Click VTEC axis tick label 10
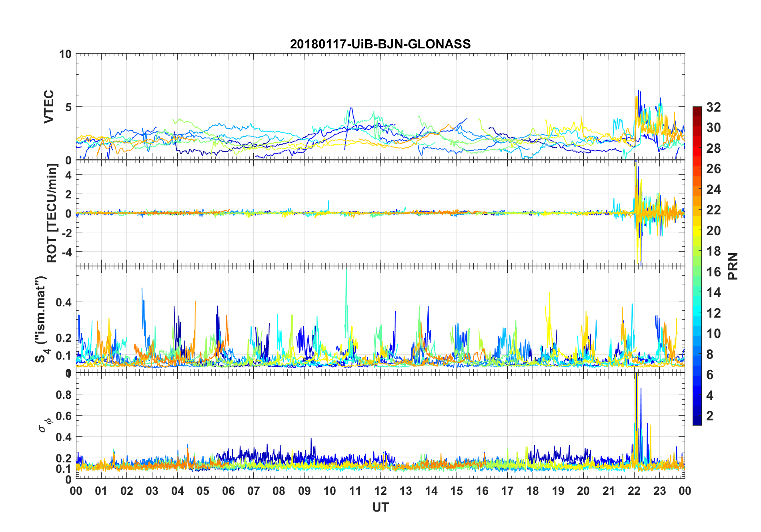The height and width of the screenshot is (532, 761). click(x=65, y=54)
